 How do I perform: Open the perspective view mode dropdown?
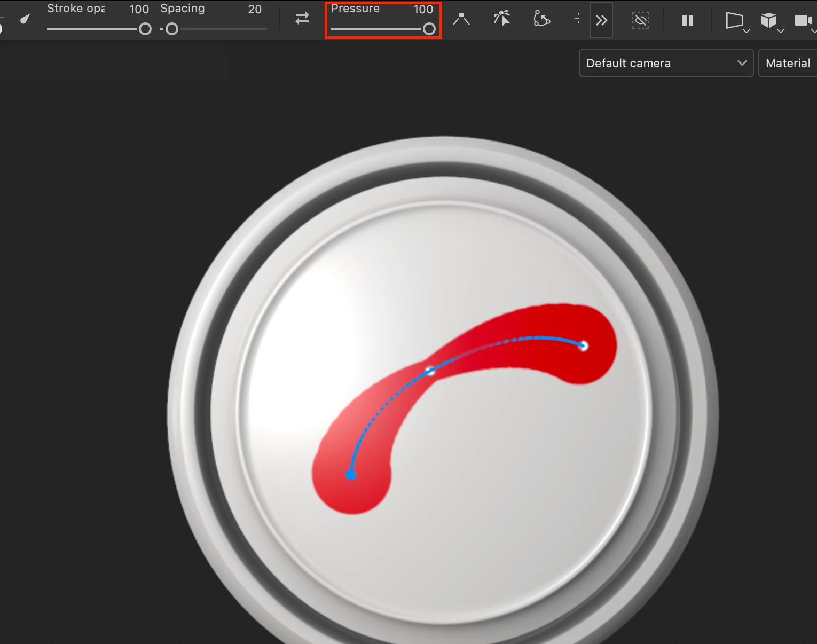click(737, 21)
